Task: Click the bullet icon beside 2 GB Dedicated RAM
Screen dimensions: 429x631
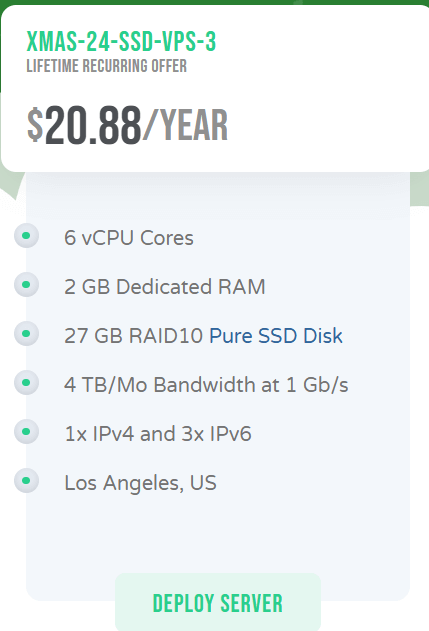Action: (x=27, y=285)
